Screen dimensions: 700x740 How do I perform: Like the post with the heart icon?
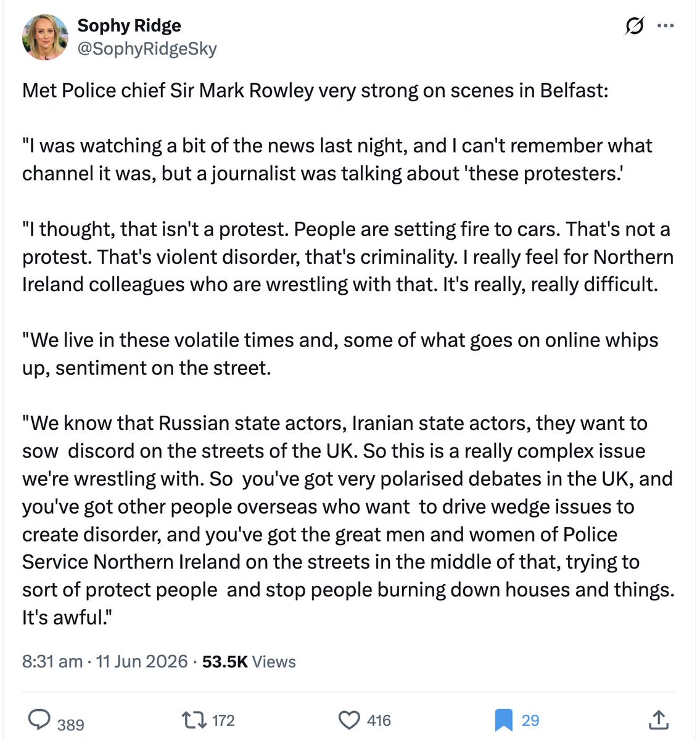coord(349,720)
